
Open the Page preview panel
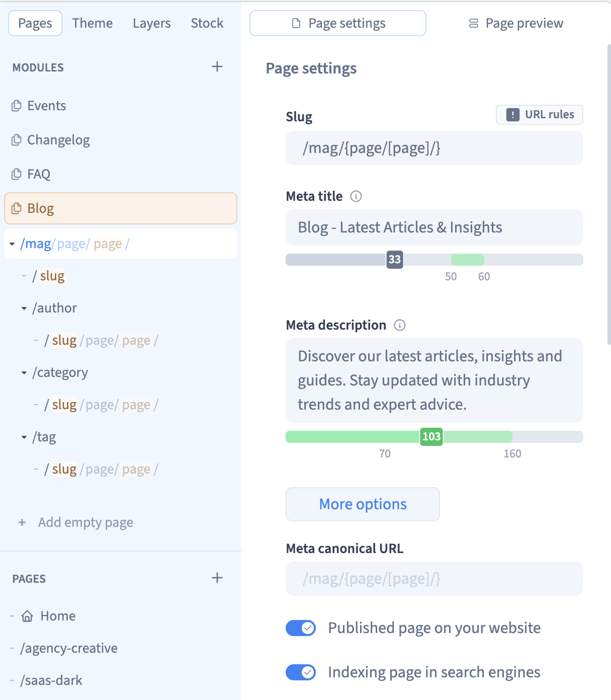(515, 23)
